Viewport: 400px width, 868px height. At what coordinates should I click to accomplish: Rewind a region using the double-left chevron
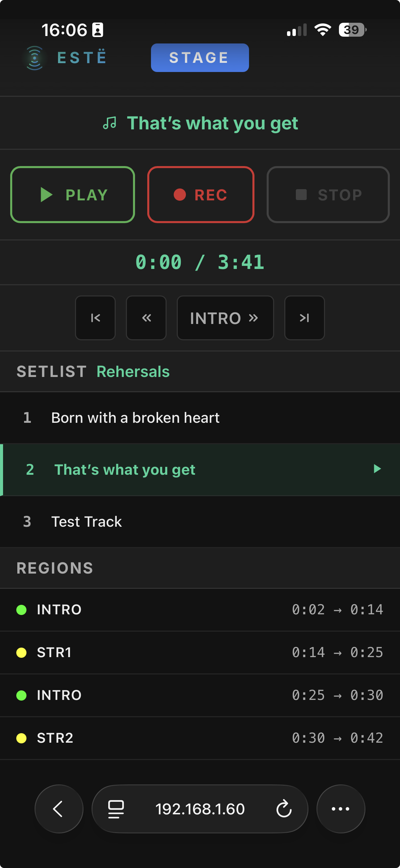click(146, 318)
